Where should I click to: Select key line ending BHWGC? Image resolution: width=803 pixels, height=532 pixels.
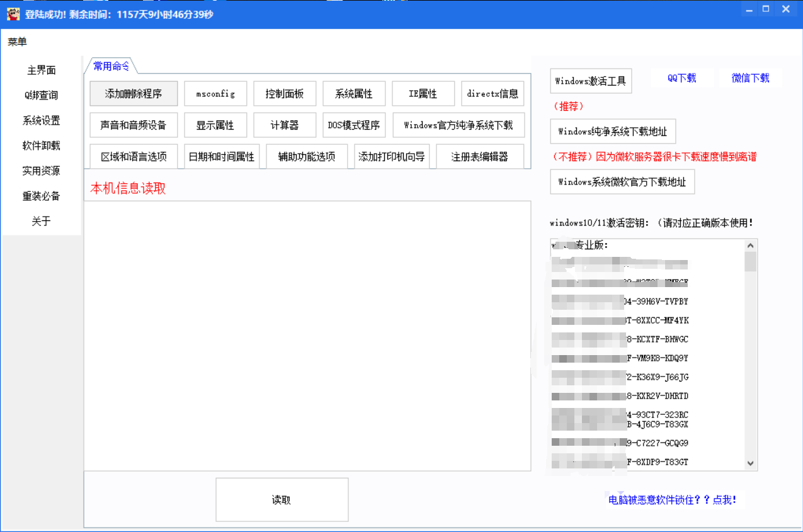620,339
